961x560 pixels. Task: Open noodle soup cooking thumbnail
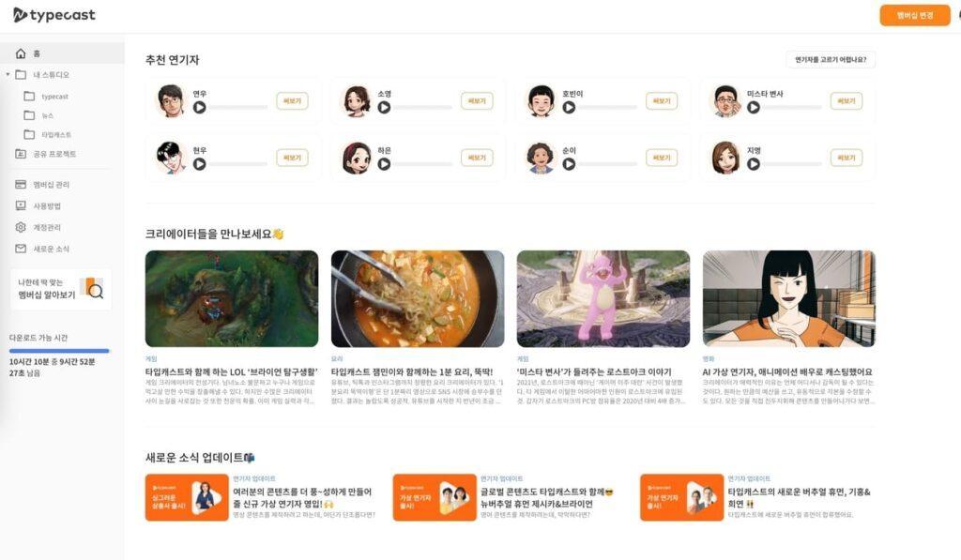tap(418, 298)
